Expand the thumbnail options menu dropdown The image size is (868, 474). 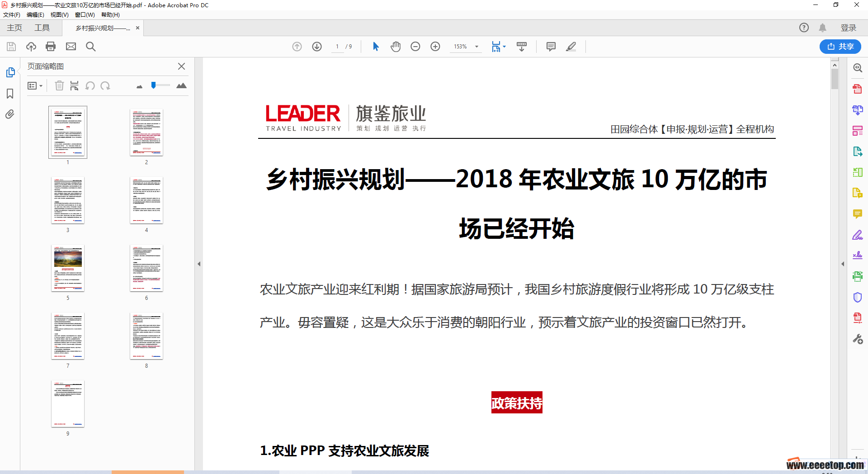pyautogui.click(x=35, y=85)
